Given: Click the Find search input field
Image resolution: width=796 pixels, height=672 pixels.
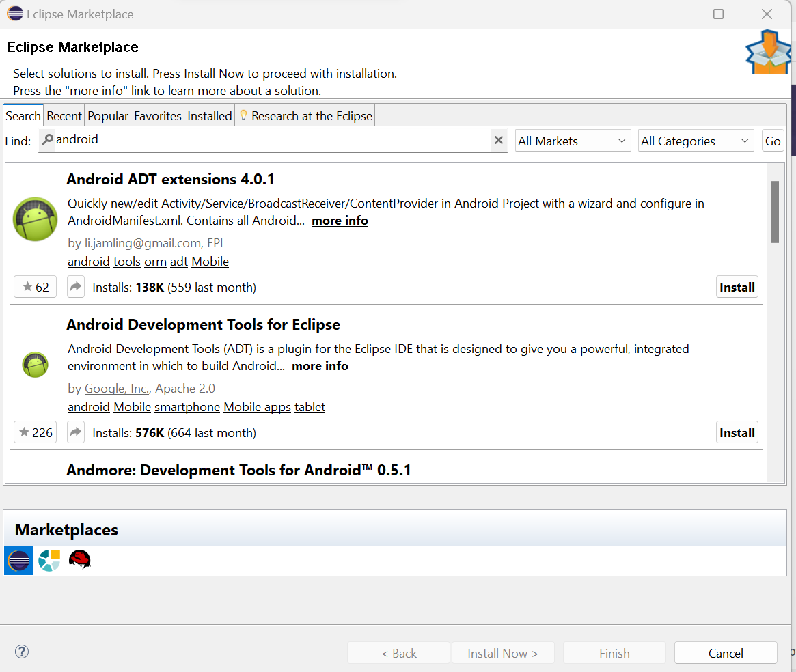Looking at the screenshot, I should (x=273, y=140).
